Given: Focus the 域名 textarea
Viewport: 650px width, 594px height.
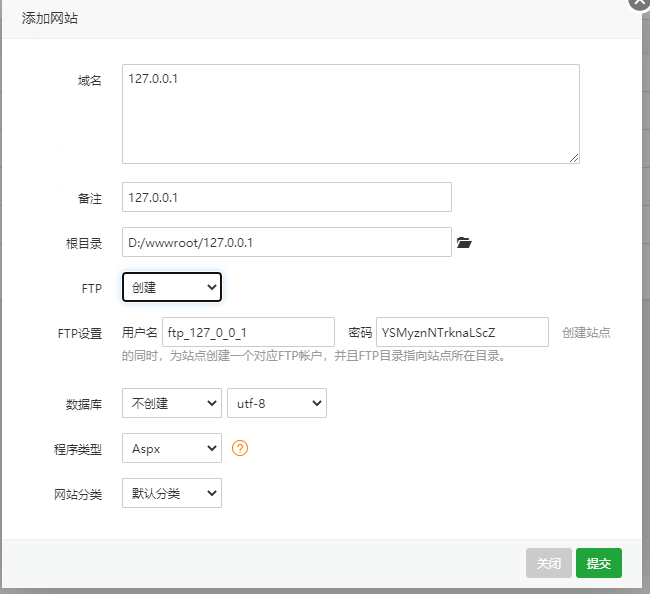Looking at the screenshot, I should [351, 114].
